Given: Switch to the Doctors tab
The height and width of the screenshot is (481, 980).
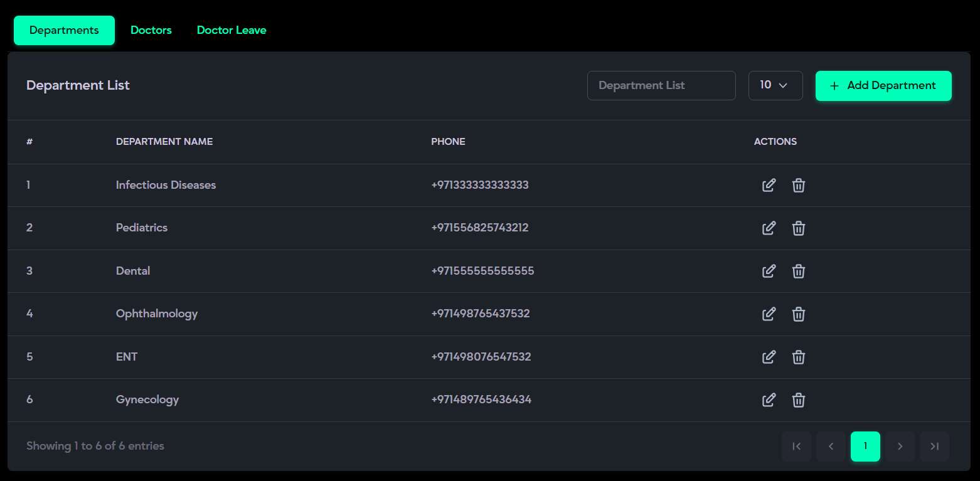Looking at the screenshot, I should click(x=151, y=30).
